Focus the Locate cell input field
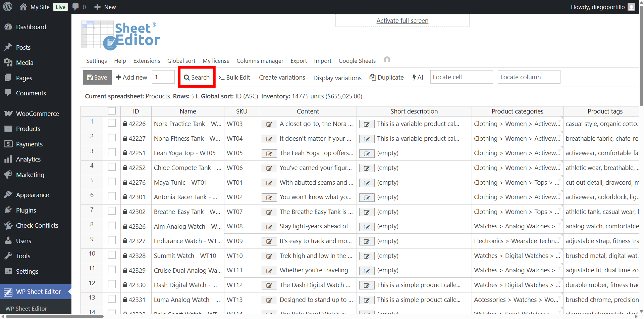This screenshot has height=319, width=644. (461, 77)
